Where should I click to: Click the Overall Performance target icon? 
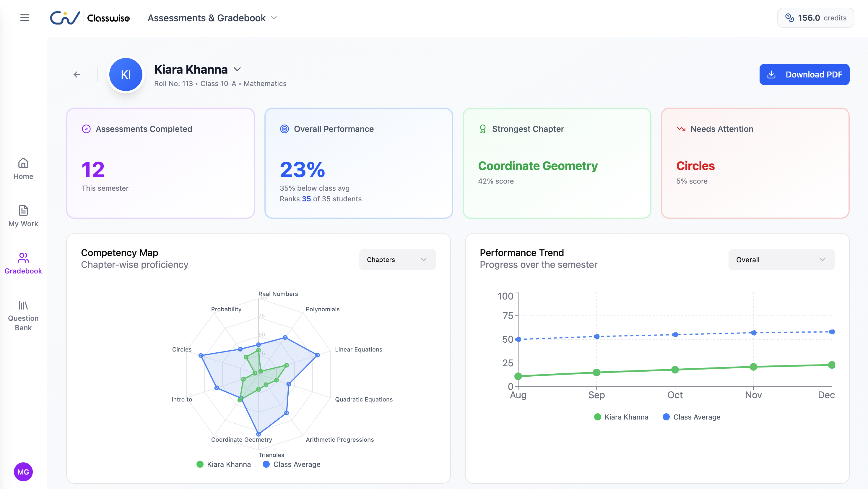coord(285,129)
